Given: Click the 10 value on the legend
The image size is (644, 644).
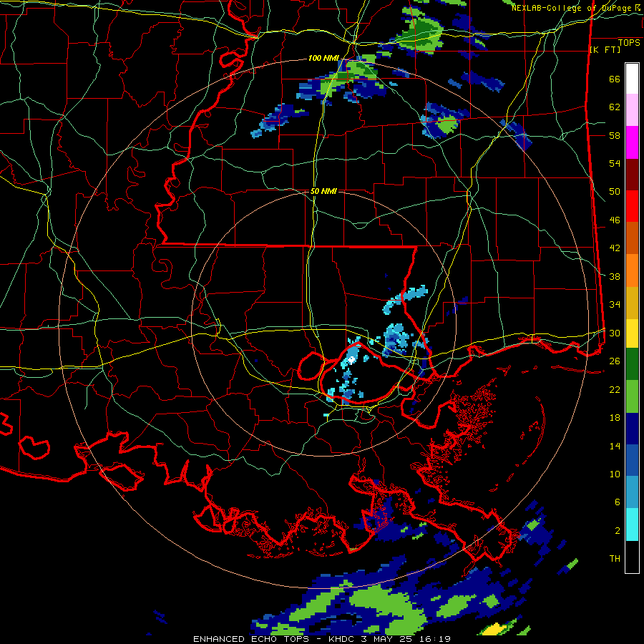Looking at the screenshot, I should 615,474.
